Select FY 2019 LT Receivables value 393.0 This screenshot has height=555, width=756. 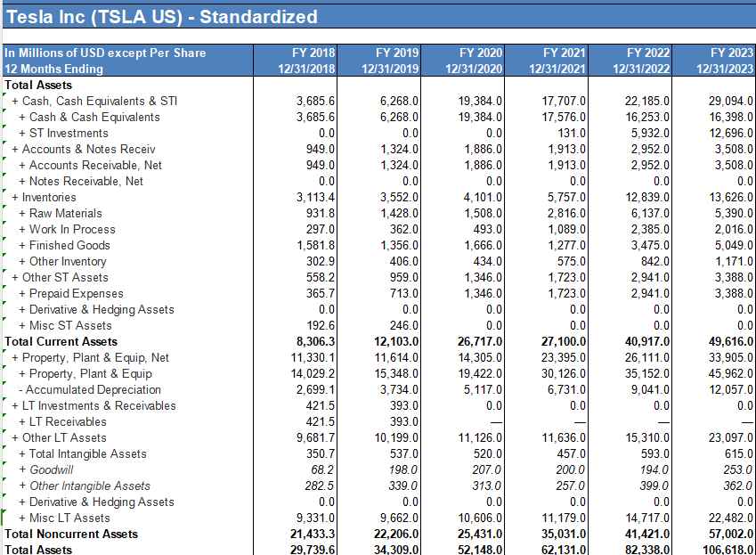[404, 422]
